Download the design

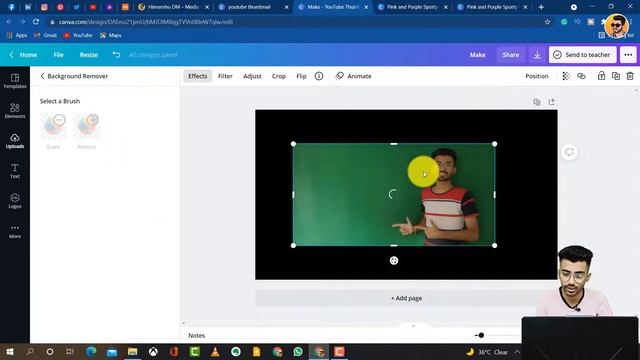tap(537, 55)
